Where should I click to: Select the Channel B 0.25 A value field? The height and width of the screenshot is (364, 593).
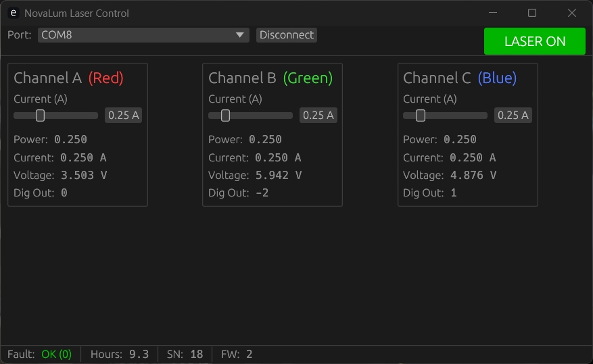pyautogui.click(x=318, y=115)
